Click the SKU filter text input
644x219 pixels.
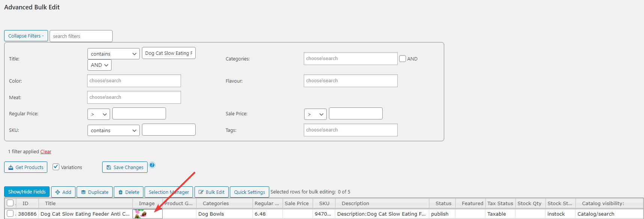click(169, 130)
